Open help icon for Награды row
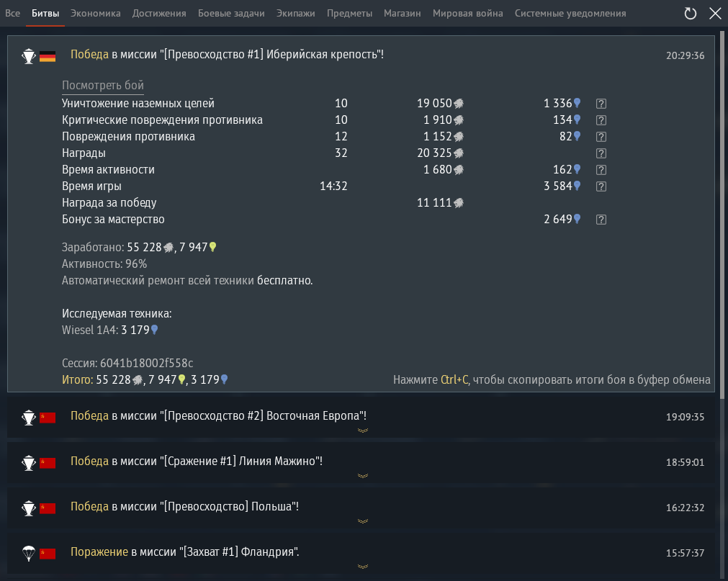This screenshot has height=581, width=728. point(601,153)
